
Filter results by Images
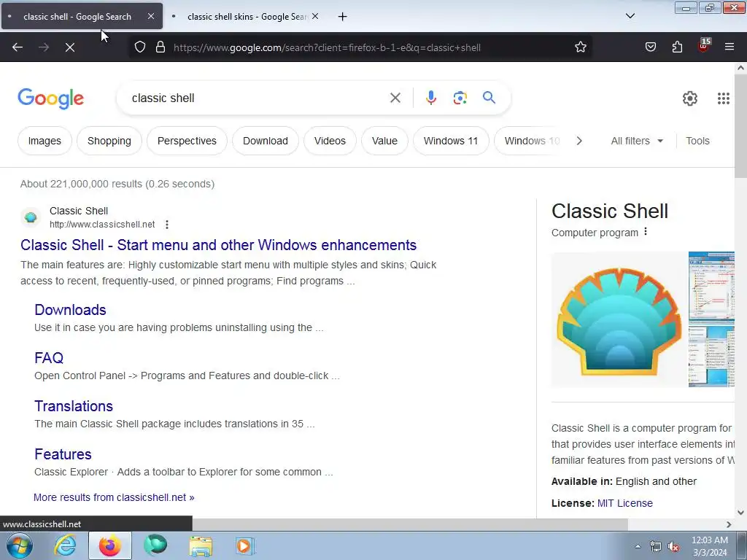coord(44,141)
